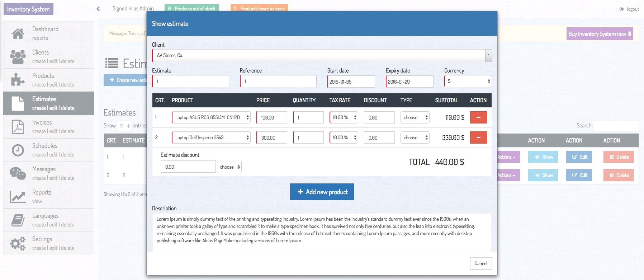644x280 pixels.
Task: Remove the Laptop ASUS ROG product row
Action: [x=478, y=117]
